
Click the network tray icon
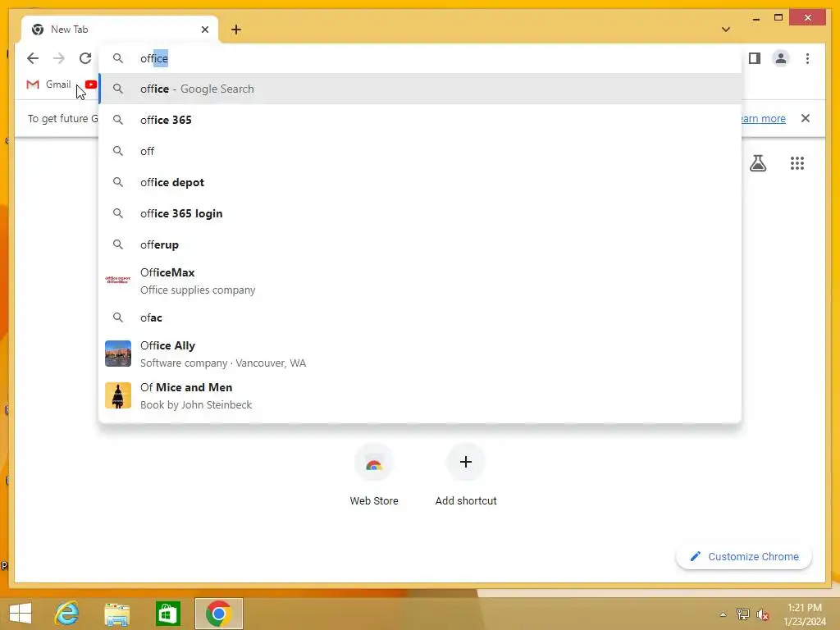(743, 614)
